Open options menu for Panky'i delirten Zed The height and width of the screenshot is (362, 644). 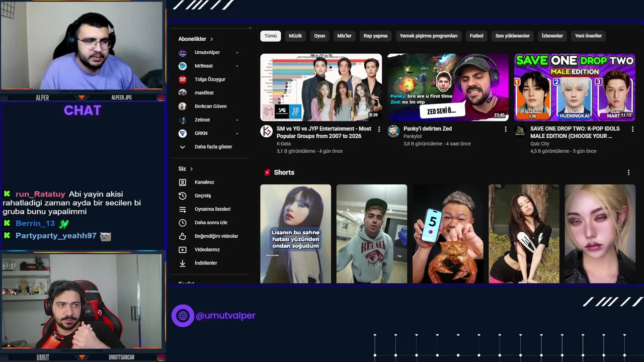tap(506, 129)
